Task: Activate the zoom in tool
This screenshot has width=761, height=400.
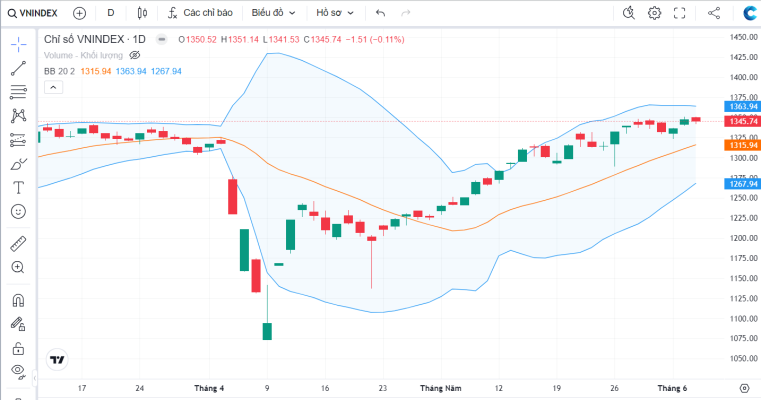Action: pyautogui.click(x=18, y=267)
